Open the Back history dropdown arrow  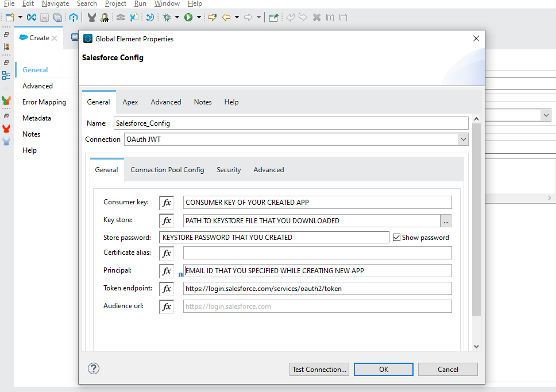(x=237, y=17)
